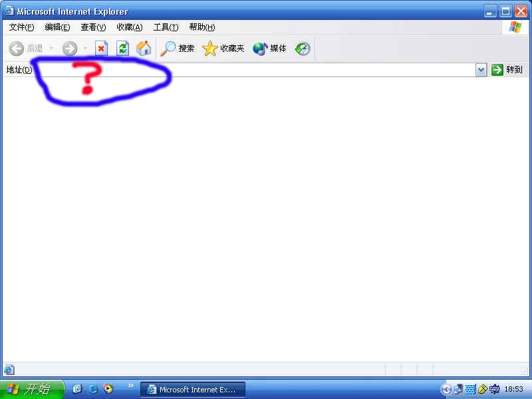Click the 转到 (Go) button
The image size is (532, 399).
(x=507, y=70)
